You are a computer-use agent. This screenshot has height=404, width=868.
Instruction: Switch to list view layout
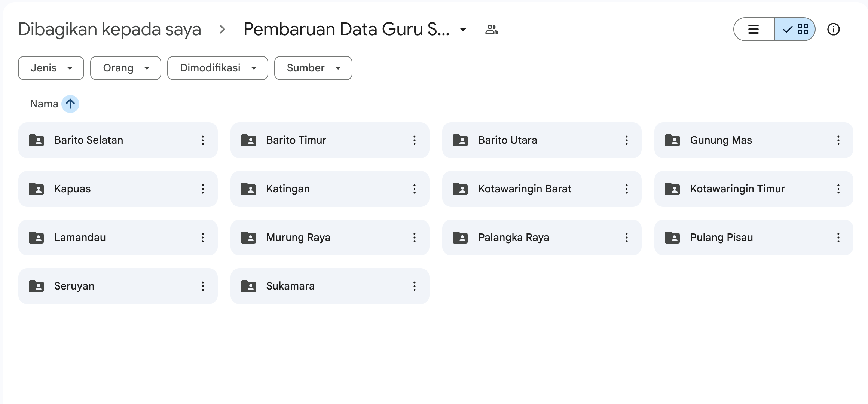(x=754, y=29)
